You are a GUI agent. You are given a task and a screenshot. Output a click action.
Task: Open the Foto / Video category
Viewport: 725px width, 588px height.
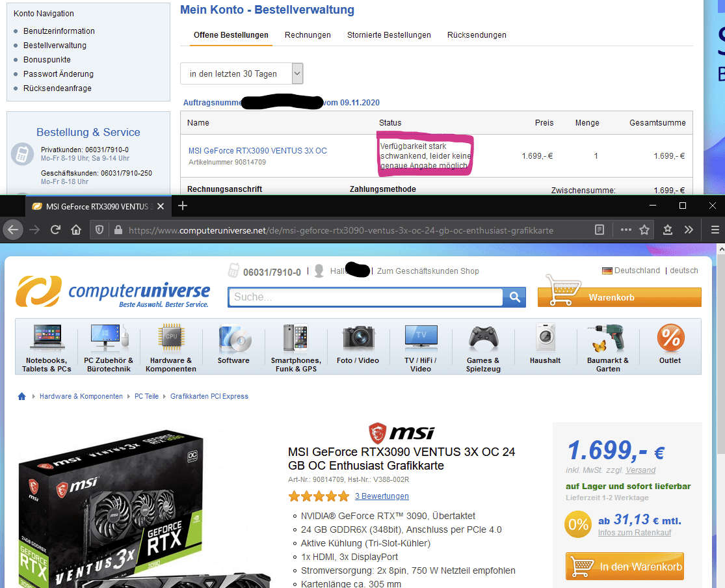point(358,345)
